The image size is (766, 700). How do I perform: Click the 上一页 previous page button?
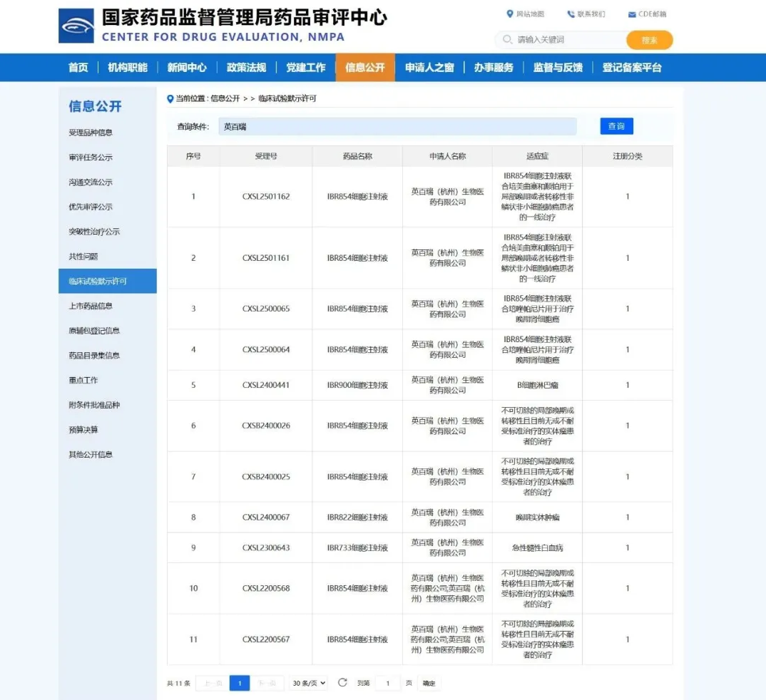(213, 683)
